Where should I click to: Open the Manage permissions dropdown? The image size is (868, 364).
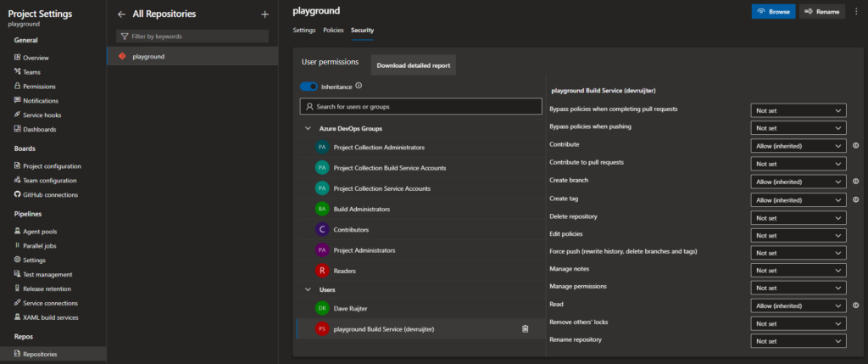[798, 288]
